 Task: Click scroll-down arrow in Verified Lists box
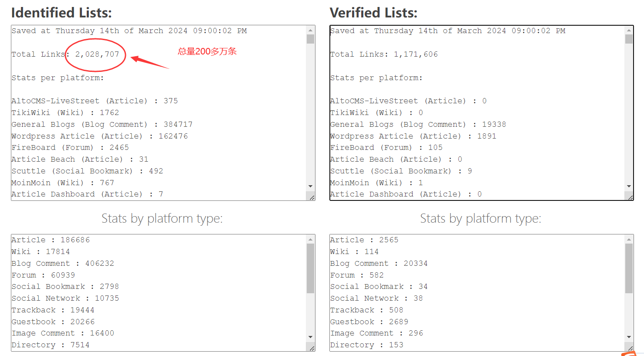(629, 186)
